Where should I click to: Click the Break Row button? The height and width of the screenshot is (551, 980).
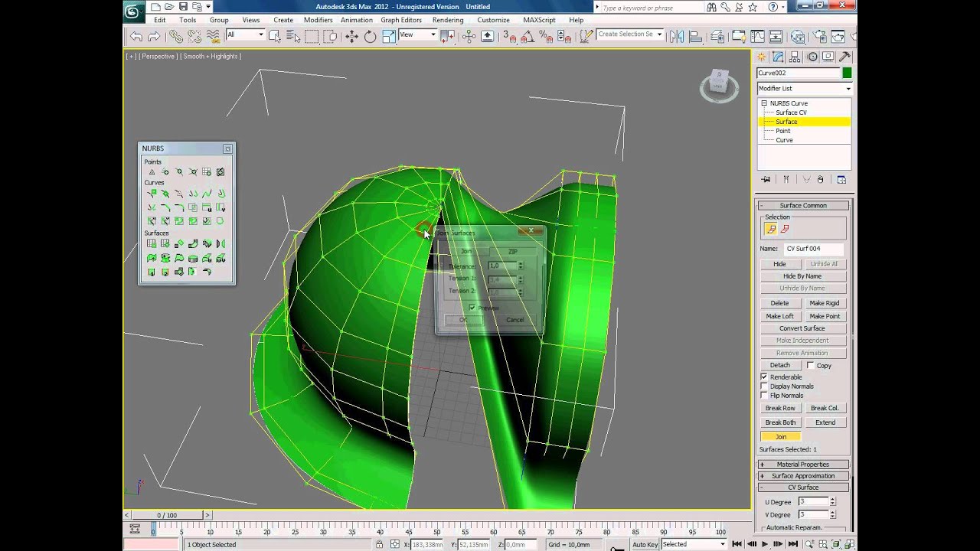click(780, 409)
